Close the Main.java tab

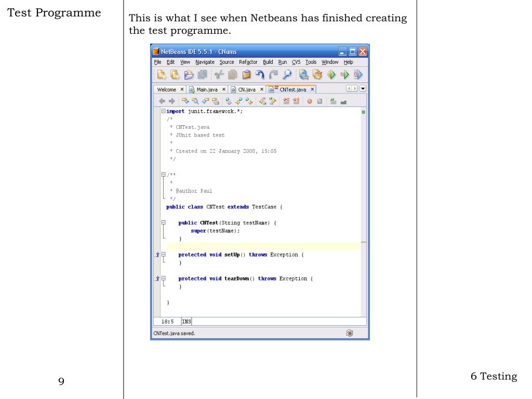pos(223,89)
